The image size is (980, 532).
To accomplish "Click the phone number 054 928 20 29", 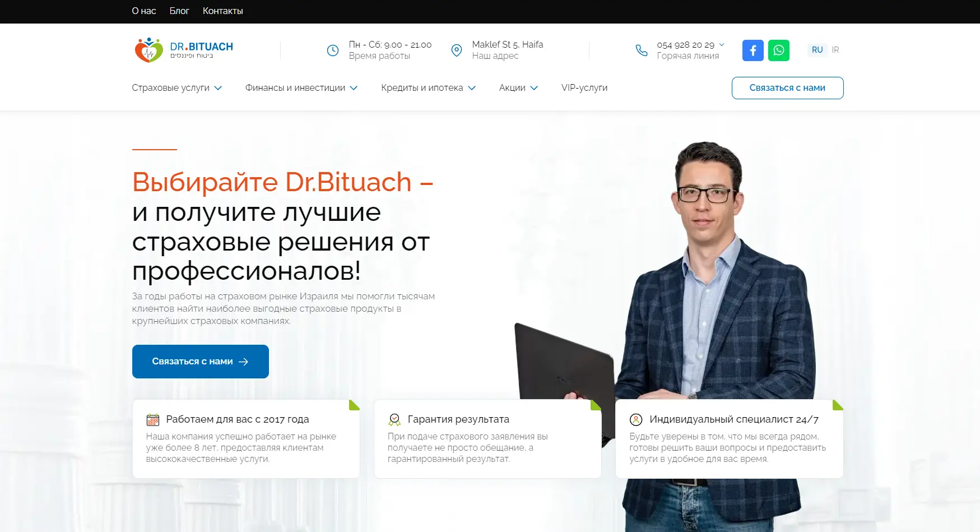I will (686, 45).
